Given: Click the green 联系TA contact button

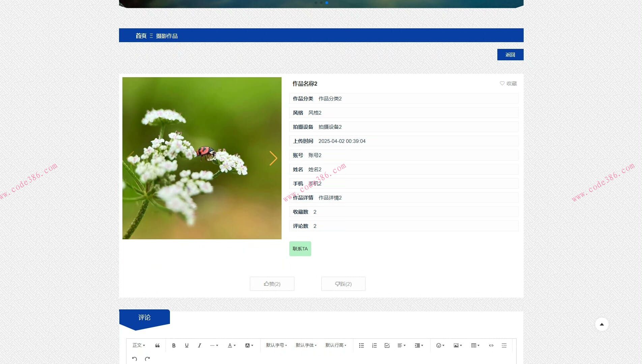Looking at the screenshot, I should (x=300, y=249).
